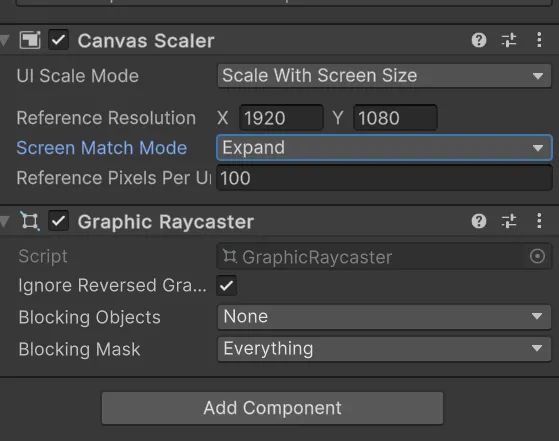Screen dimensions: 559x441
Task: Open Canvas Scaler presets icon
Action: tap(509, 40)
